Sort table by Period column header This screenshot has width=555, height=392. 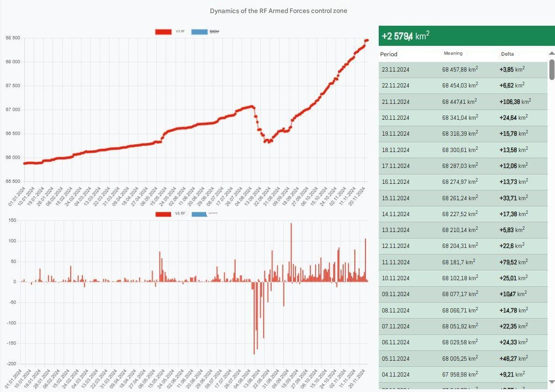389,54
